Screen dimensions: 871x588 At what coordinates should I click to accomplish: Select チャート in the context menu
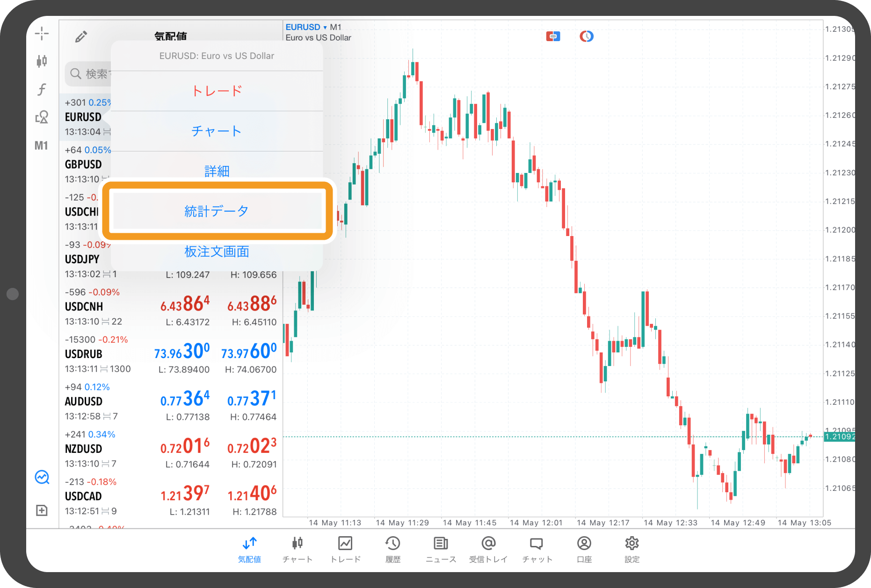pos(217,131)
